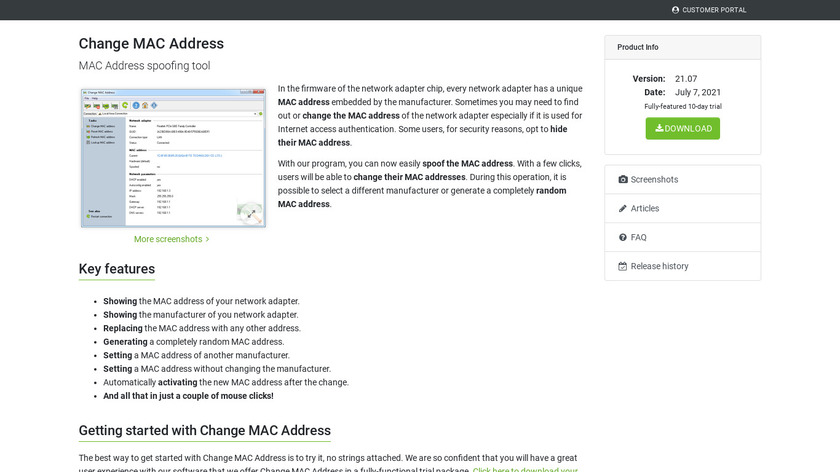Click the 'MAC Address spoofing tool' subtitle
This screenshot has height=472, width=840.
click(x=145, y=66)
